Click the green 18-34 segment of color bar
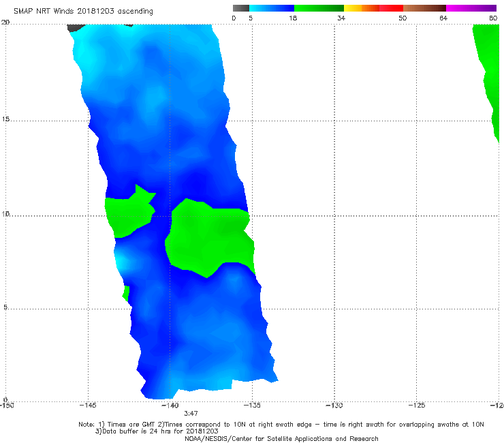The height and width of the screenshot is (443, 504). point(319,8)
